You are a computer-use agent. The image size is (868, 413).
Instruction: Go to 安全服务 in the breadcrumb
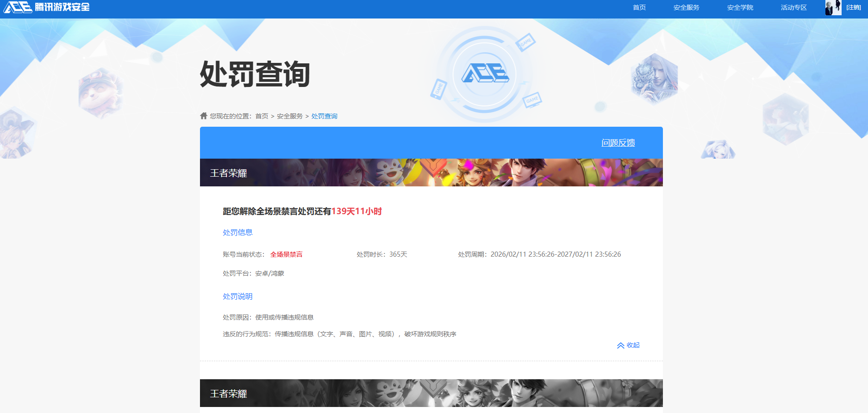click(x=290, y=116)
